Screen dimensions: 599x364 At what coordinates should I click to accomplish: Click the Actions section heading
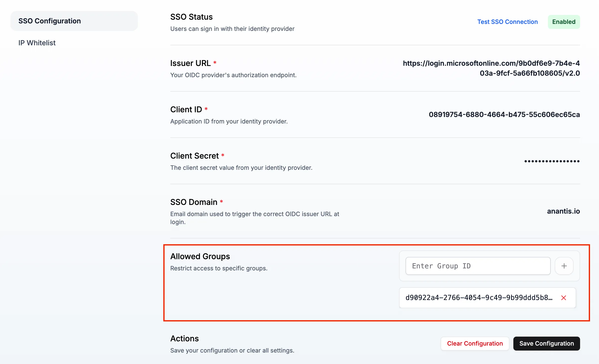coord(184,338)
